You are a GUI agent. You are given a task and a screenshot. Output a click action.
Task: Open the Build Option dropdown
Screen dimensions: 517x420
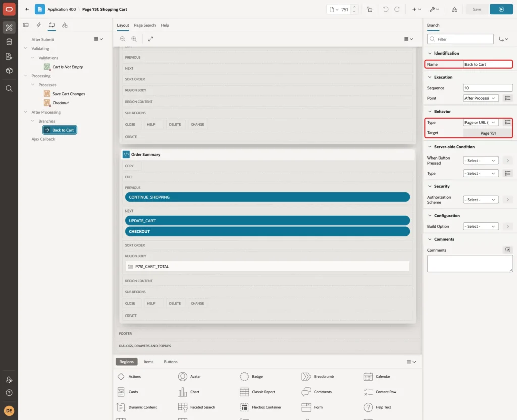pyautogui.click(x=481, y=226)
